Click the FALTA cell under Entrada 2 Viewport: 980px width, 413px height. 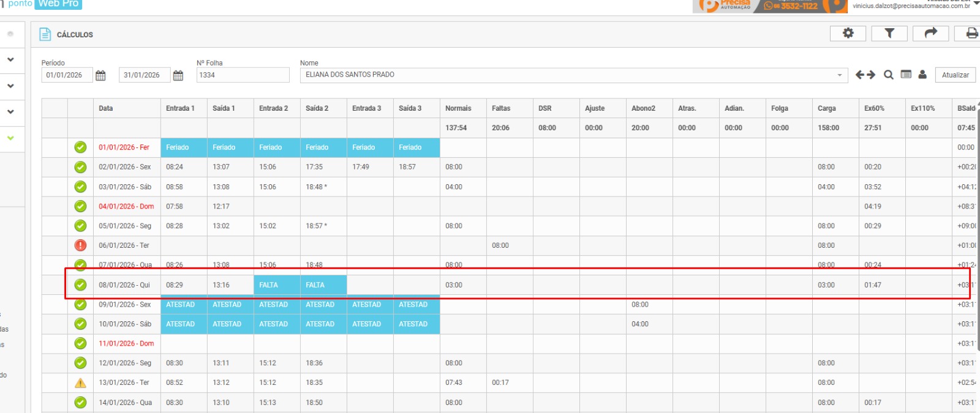(276, 285)
